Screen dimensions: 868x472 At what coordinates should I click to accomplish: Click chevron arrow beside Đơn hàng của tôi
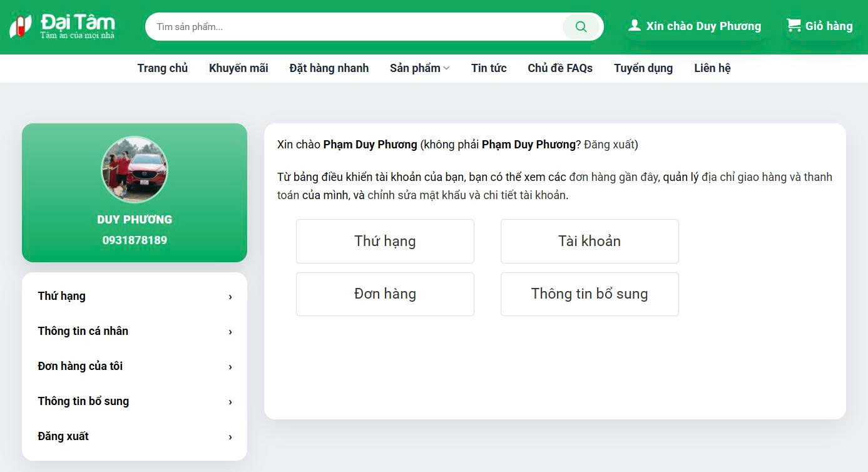[x=230, y=367]
